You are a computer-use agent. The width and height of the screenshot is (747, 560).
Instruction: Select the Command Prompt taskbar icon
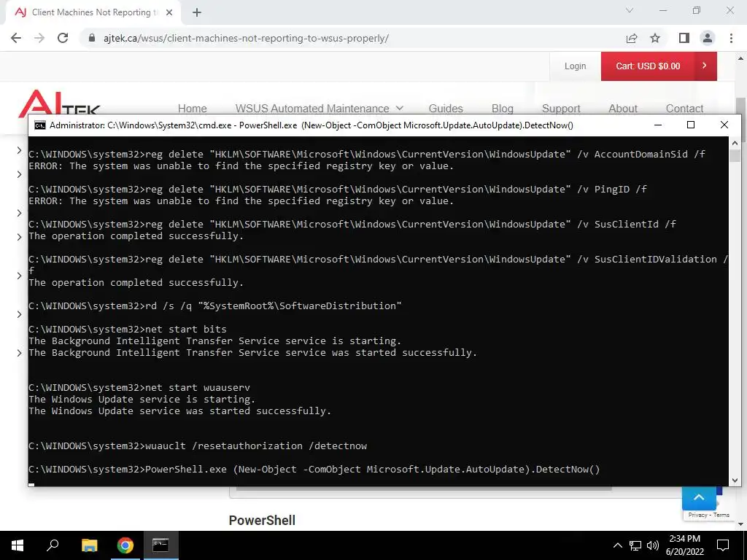[160, 545]
